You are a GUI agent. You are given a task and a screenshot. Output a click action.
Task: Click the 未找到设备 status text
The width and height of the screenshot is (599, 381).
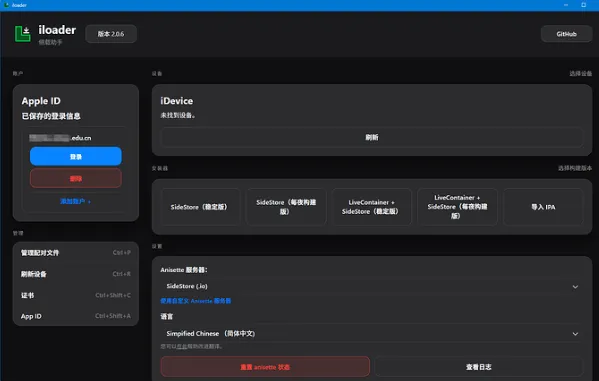tap(178, 115)
